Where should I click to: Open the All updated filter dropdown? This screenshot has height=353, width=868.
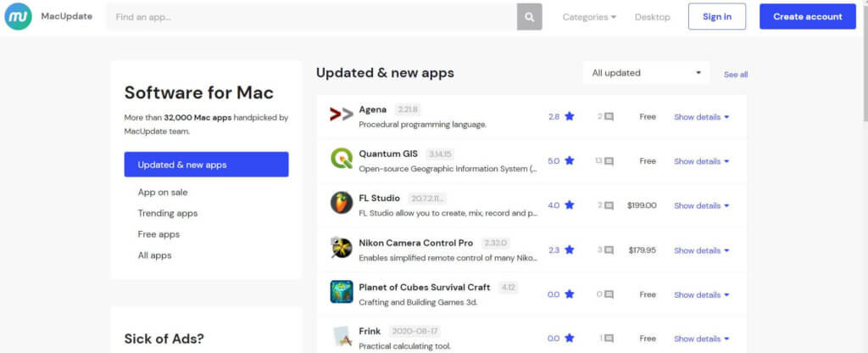coord(646,73)
